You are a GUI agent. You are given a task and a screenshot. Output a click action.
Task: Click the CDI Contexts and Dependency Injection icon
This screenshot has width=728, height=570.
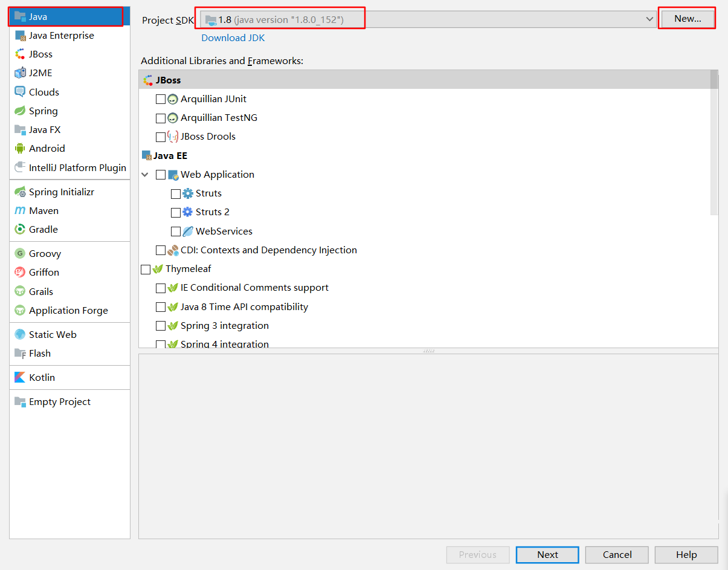[173, 250]
